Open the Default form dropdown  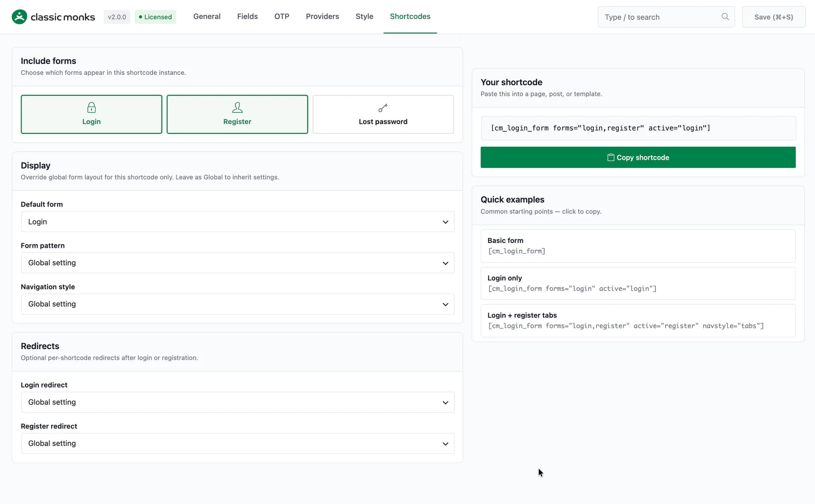pos(238,222)
